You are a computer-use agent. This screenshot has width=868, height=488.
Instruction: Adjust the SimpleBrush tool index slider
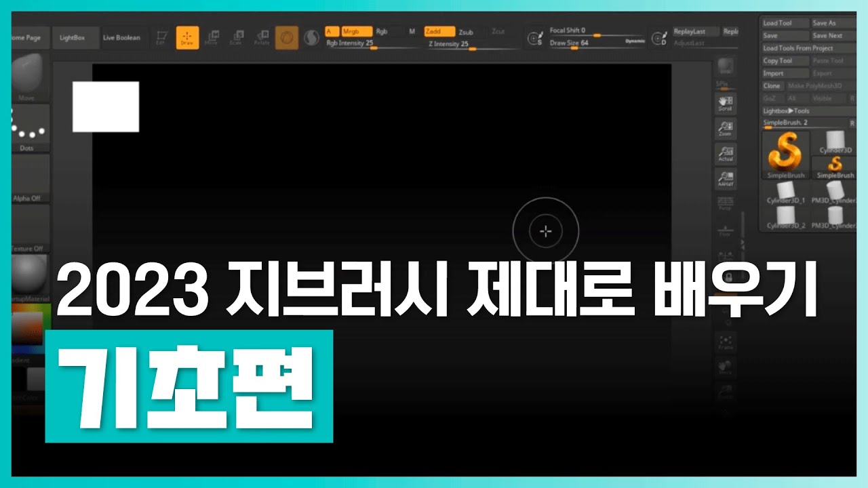click(805, 124)
